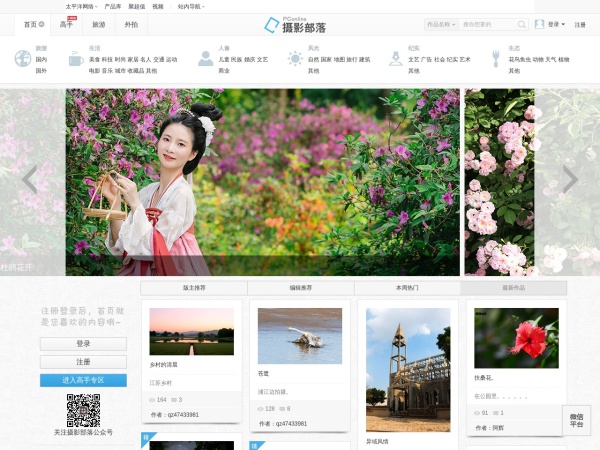Screen dimensions: 600x450
Task: Click the pen nib icon for 纪实 category
Action: pos(396,59)
